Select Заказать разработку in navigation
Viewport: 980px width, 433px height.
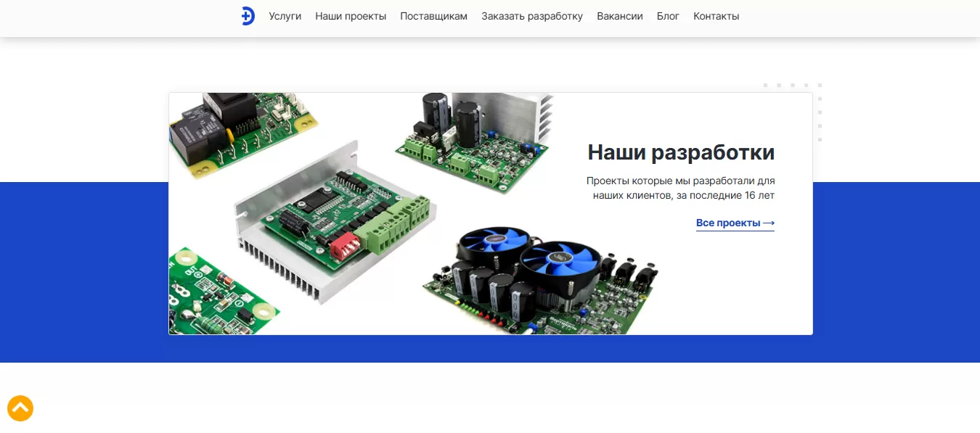coord(532,16)
